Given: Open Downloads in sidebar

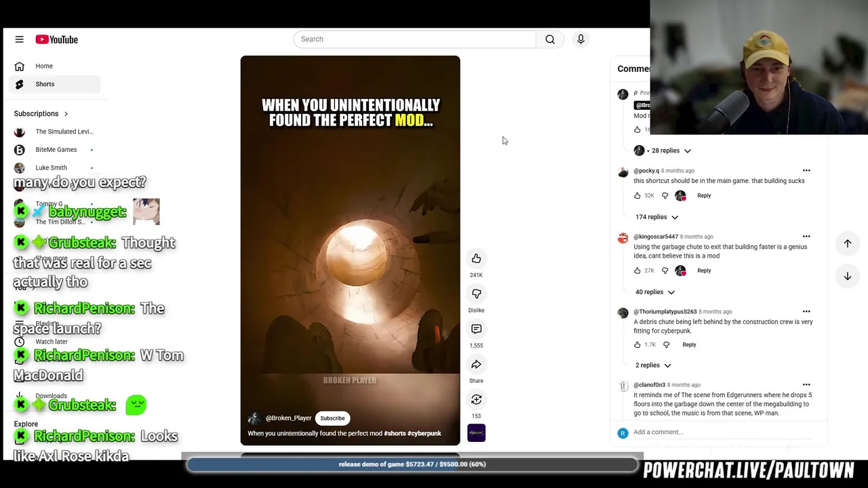Looking at the screenshot, I should tap(52, 396).
